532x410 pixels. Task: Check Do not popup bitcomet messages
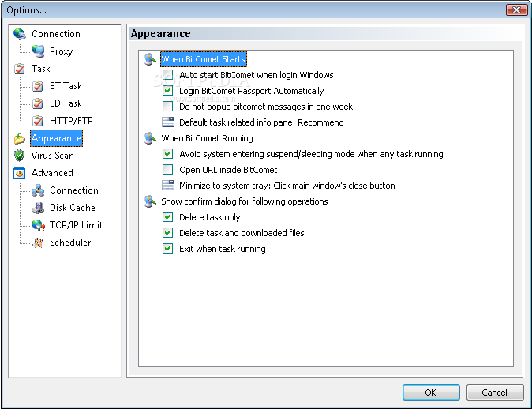(x=167, y=107)
